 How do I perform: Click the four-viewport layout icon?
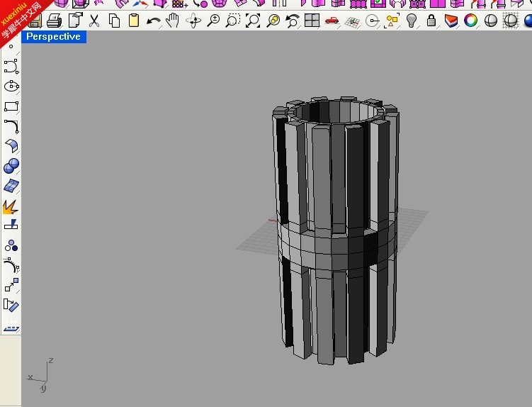[x=312, y=21]
